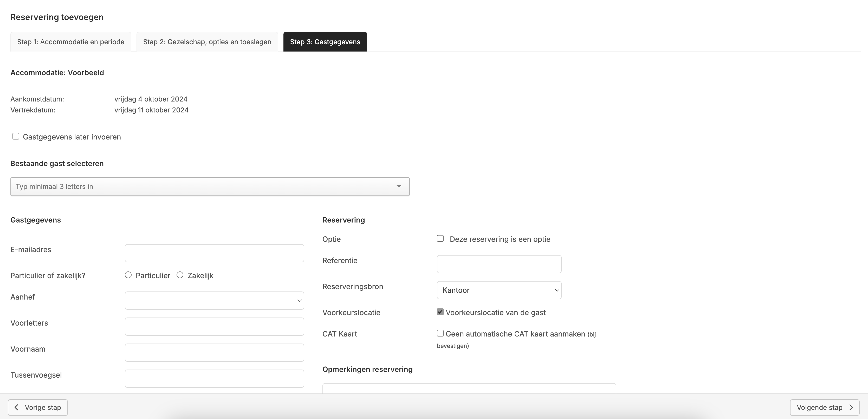Uncheck Voorkeurslocatie van de gast checkbox

coord(440,312)
